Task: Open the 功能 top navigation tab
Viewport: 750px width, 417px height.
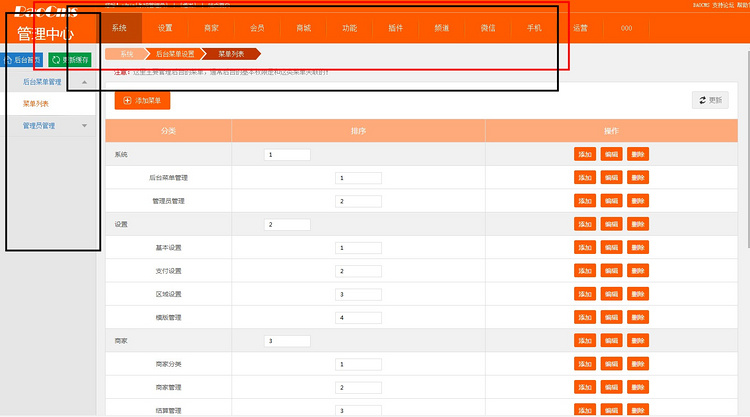Action: coord(350,28)
